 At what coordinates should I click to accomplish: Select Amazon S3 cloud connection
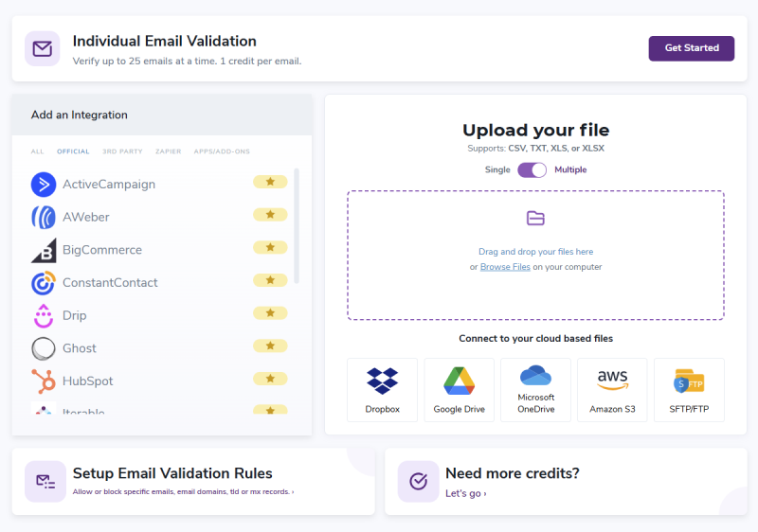(x=612, y=389)
